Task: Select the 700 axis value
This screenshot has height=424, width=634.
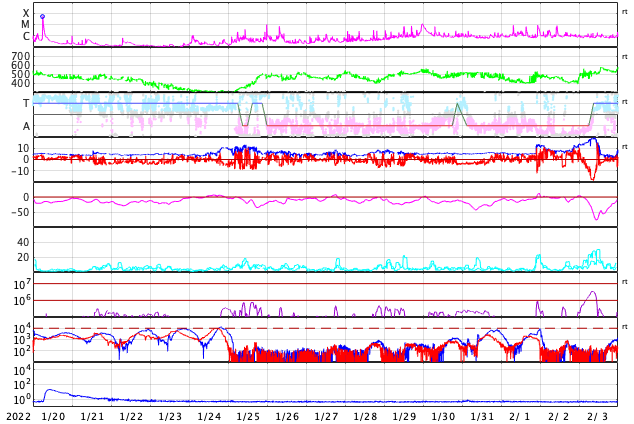Action: (21, 56)
